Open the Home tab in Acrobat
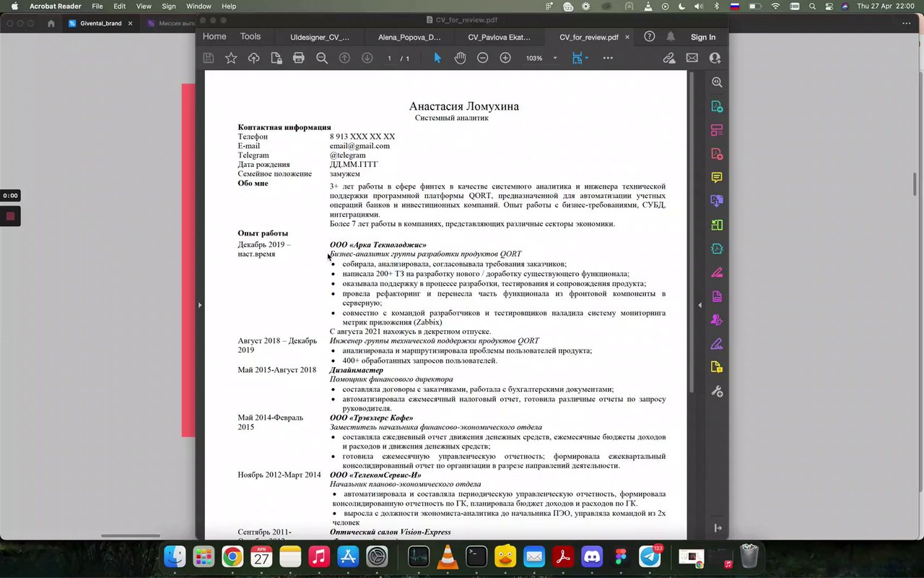 tap(214, 37)
